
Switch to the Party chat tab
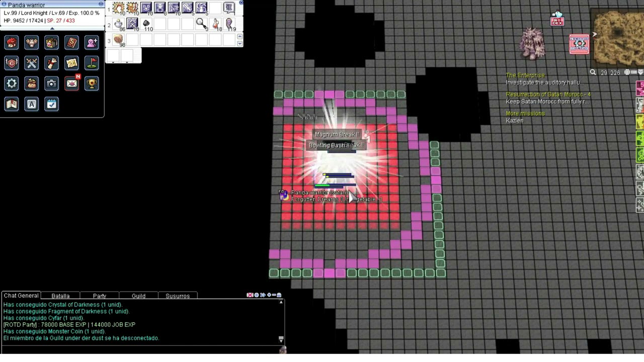tap(100, 296)
